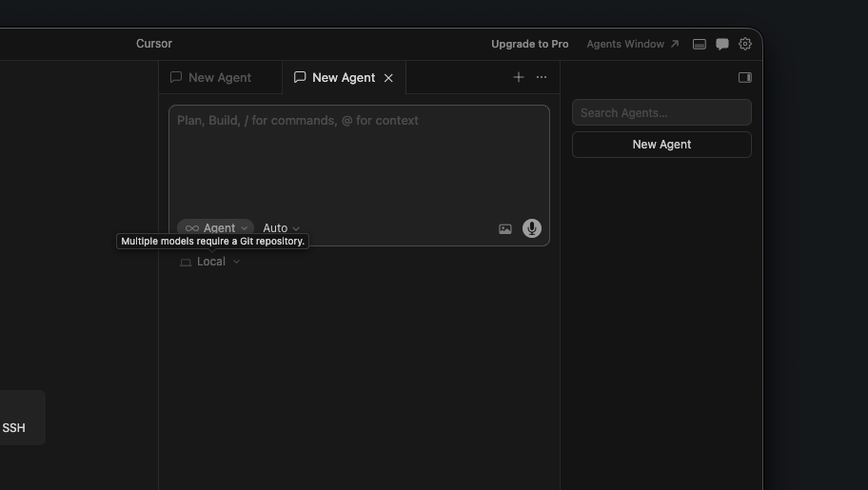
Task: Focus the Search Agents field
Action: click(x=661, y=112)
